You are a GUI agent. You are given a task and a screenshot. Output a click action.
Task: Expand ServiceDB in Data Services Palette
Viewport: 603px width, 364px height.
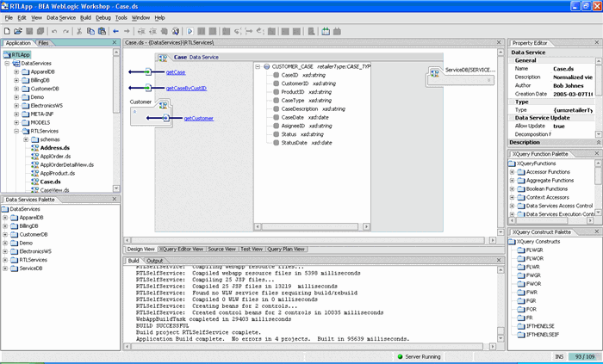[x=5, y=268]
